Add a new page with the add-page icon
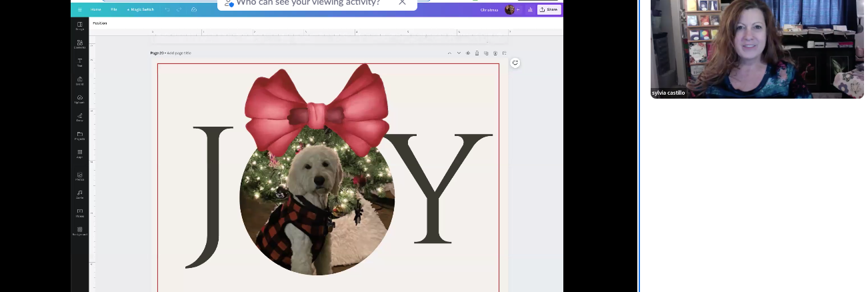Screen dimensions: 868x292 click(505, 53)
